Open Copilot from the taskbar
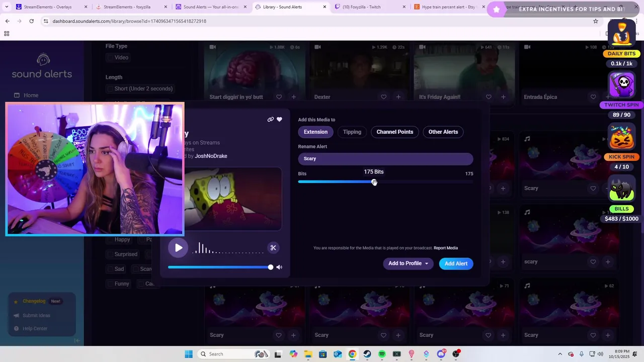644x362 pixels. pos(293,354)
